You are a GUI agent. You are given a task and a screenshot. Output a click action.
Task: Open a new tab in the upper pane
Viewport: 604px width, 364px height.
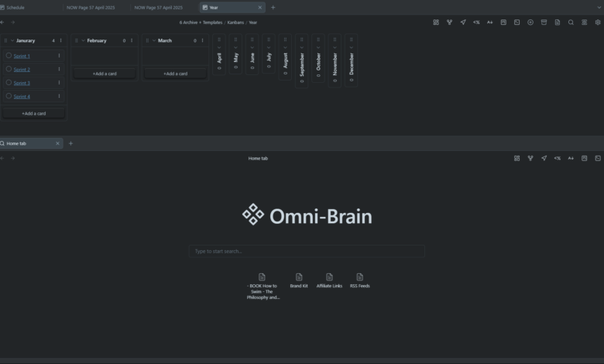pos(273,7)
